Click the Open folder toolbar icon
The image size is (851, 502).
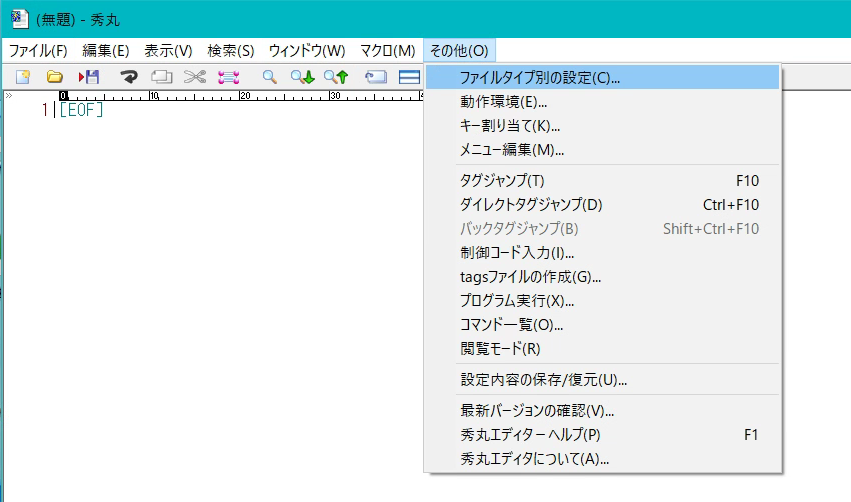pyautogui.click(x=54, y=77)
